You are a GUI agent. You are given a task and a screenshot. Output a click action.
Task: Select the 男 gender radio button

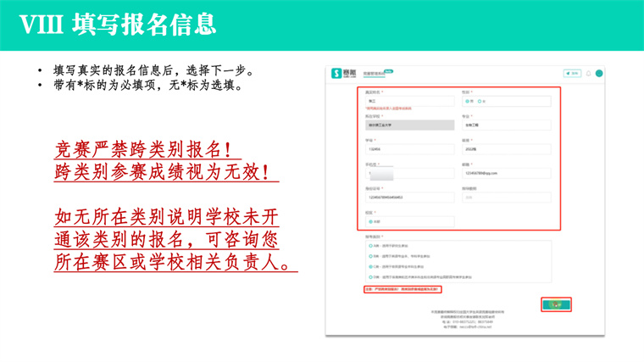tap(467, 101)
